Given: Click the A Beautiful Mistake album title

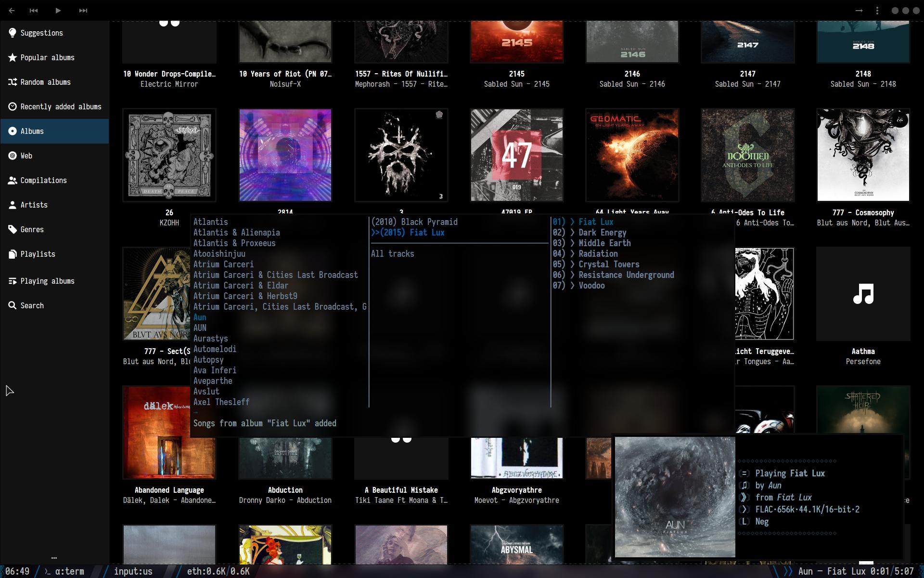Looking at the screenshot, I should (401, 490).
